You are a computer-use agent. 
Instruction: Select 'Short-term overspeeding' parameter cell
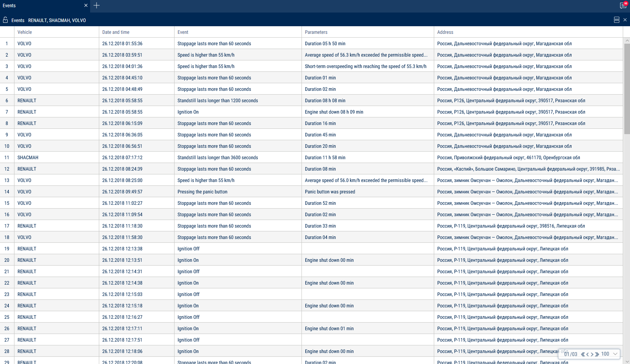tap(368, 66)
